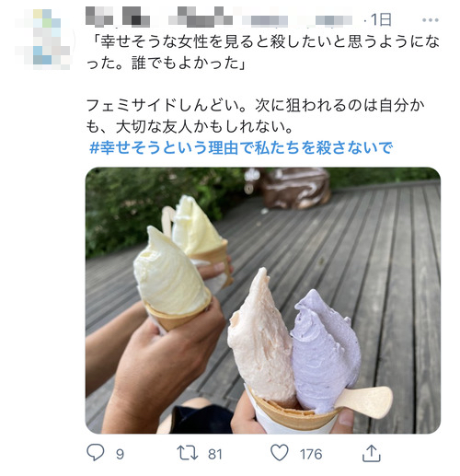Screen dimensions: 460x476
Task: Click the paragraph beginning フェミサイドしんどい
Action: pos(255,116)
